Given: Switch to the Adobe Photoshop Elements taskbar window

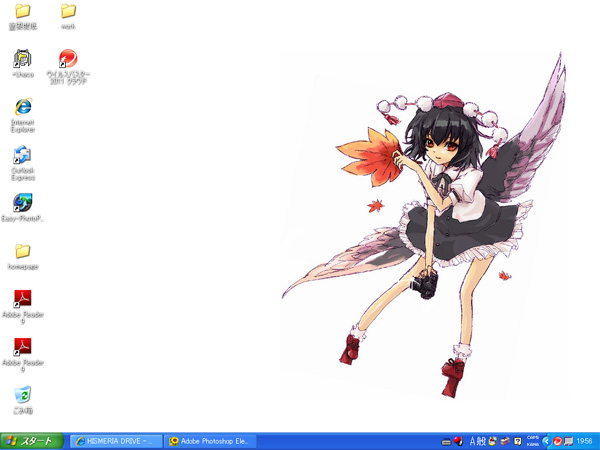Looking at the screenshot, I should coord(211,441).
